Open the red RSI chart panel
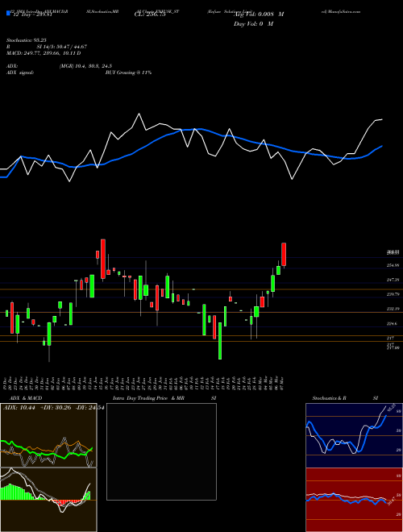This screenshot has width=403, height=532. click(354, 500)
